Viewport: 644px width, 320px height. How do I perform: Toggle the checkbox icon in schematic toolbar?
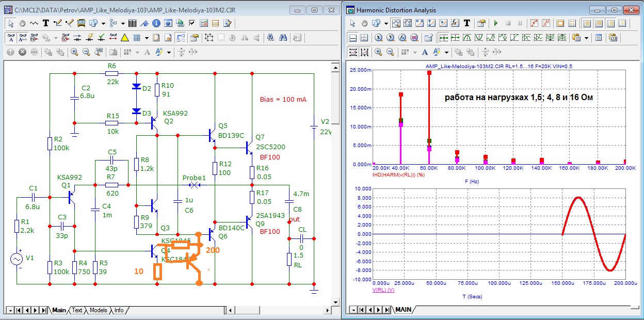(x=192, y=23)
